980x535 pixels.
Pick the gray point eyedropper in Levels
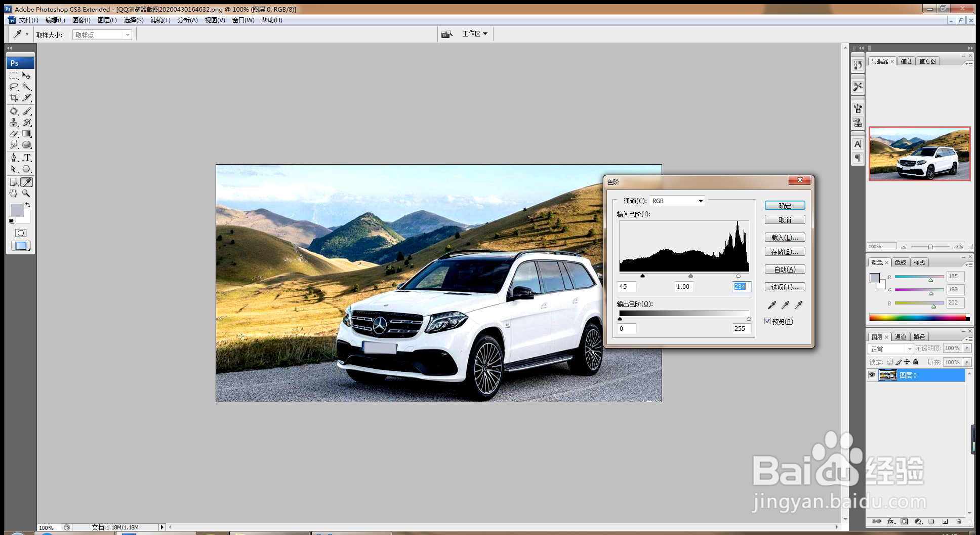785,304
